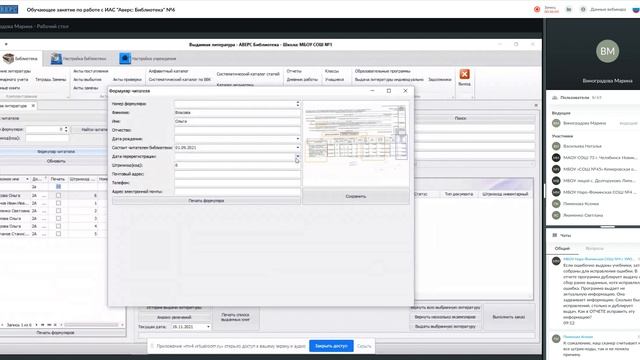Open Образовательные программы in the ribbon
Screen dimensions: 640x360
tap(382, 71)
